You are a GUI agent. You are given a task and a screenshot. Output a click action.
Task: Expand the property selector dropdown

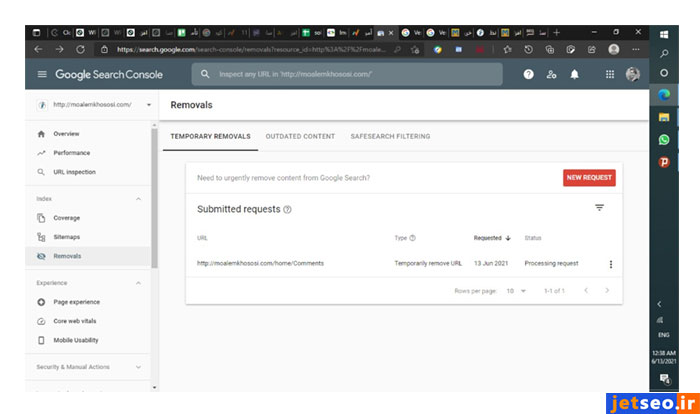point(149,104)
